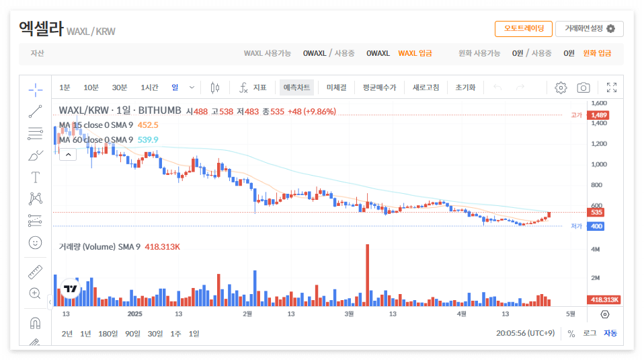644x360 pixels.
Task: Open the pattern drawing tool
Action: tap(36, 199)
